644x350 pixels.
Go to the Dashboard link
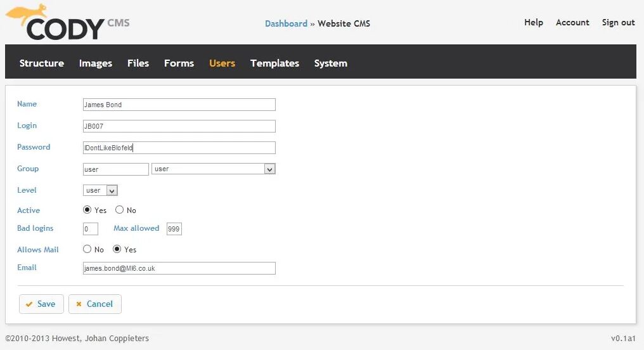[x=286, y=23]
